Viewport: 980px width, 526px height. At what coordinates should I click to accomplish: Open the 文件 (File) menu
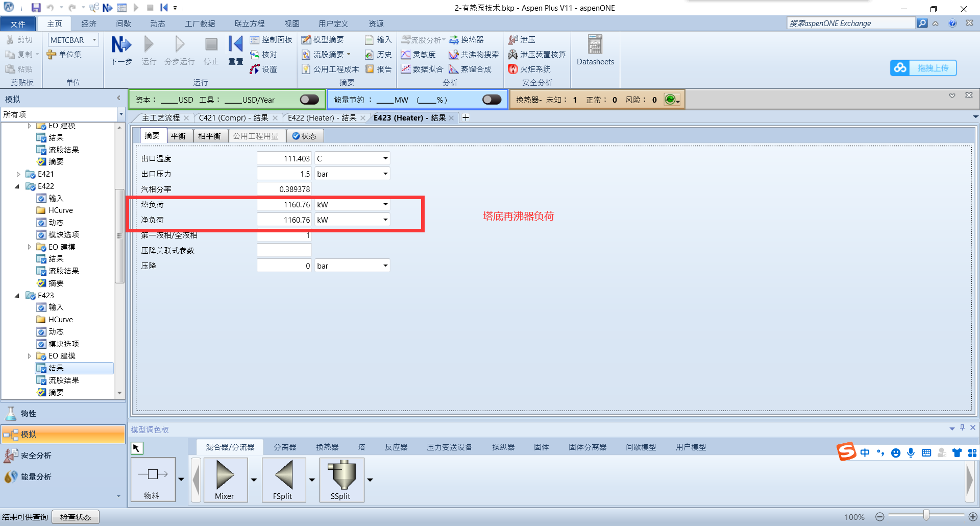click(x=18, y=24)
